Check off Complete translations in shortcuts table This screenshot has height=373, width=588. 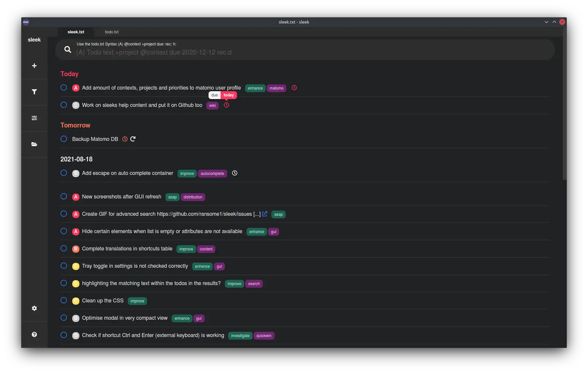[64, 248]
